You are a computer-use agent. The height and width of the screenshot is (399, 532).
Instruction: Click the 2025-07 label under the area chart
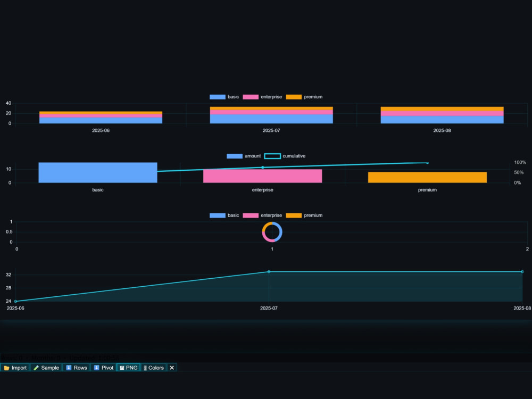pos(269,309)
